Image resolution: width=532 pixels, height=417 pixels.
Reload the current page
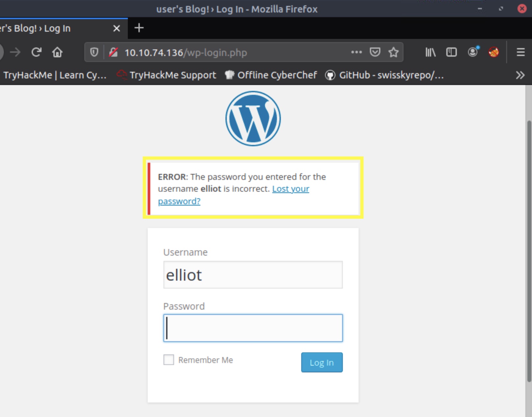36,52
